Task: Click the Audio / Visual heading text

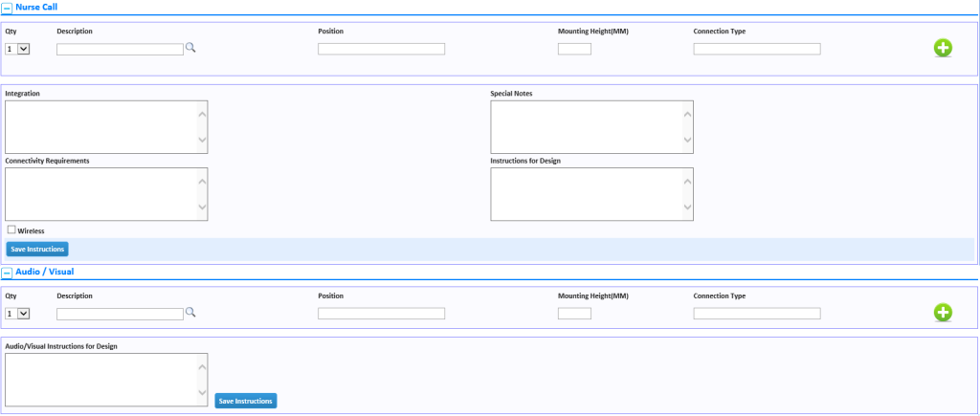Action: [46, 271]
